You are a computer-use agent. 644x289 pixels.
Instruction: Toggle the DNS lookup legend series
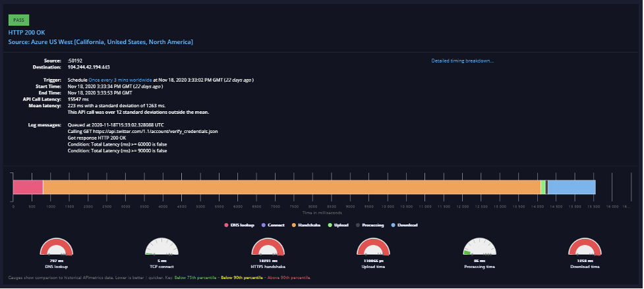(239, 225)
